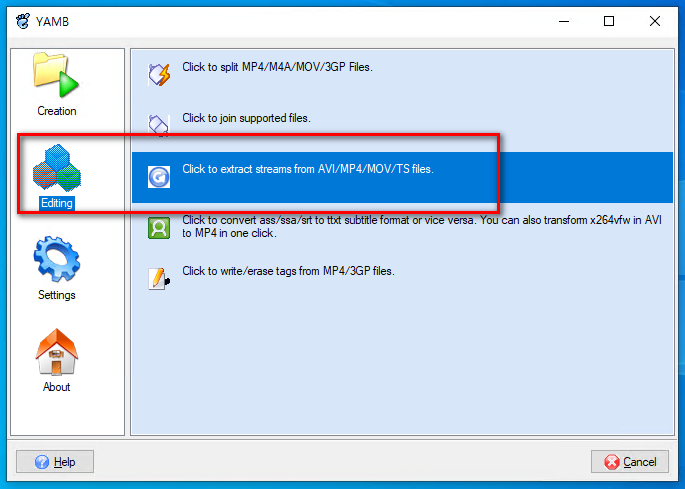Image resolution: width=685 pixels, height=489 pixels.
Task: Click the write/erase tags pencil icon
Action: [x=159, y=278]
